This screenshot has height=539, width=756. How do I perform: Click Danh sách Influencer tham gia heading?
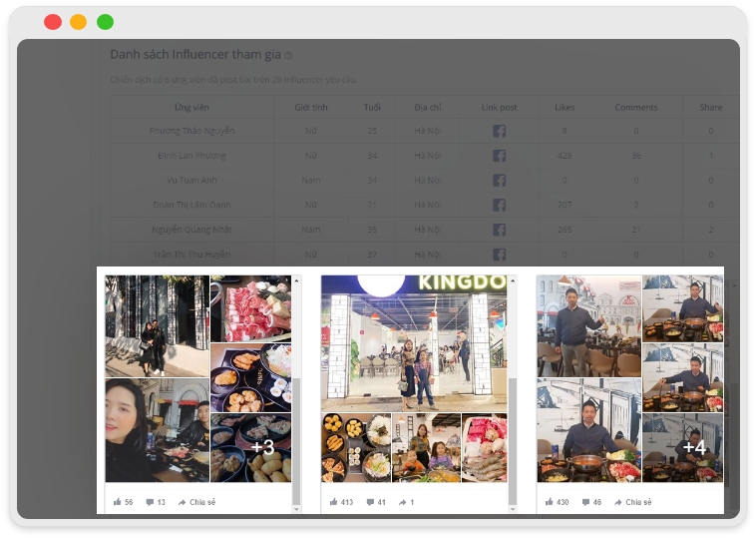(x=195, y=55)
